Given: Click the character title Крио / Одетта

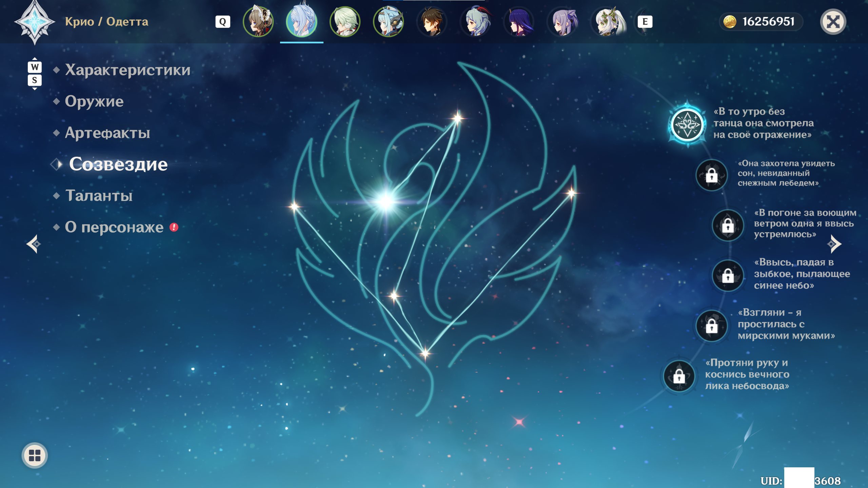Looking at the screenshot, I should 106,22.
